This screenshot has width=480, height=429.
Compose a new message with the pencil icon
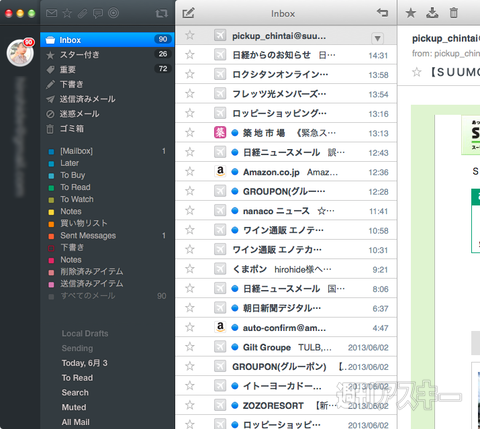[188, 13]
